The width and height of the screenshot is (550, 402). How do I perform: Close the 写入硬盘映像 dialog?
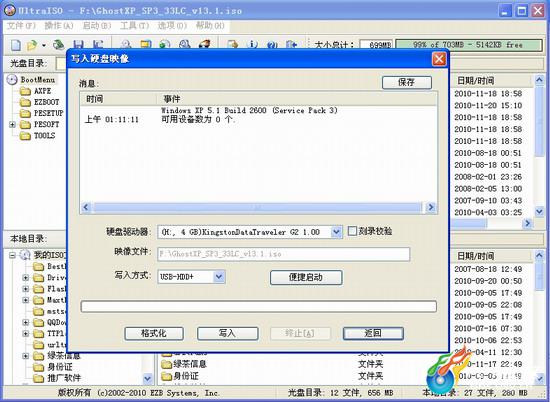[x=439, y=59]
